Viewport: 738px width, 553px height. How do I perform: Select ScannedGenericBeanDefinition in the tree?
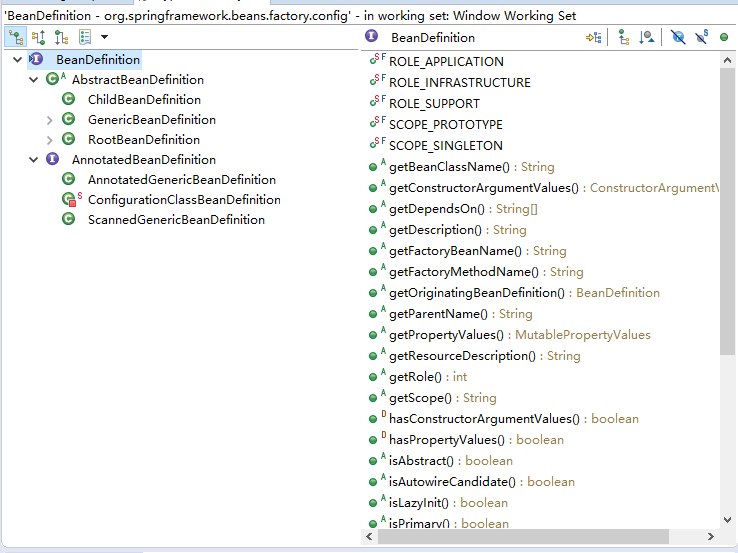tap(176, 220)
